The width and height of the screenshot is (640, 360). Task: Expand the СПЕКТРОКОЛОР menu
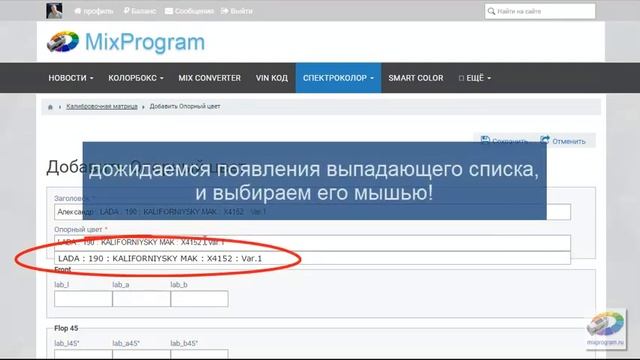click(x=338, y=78)
